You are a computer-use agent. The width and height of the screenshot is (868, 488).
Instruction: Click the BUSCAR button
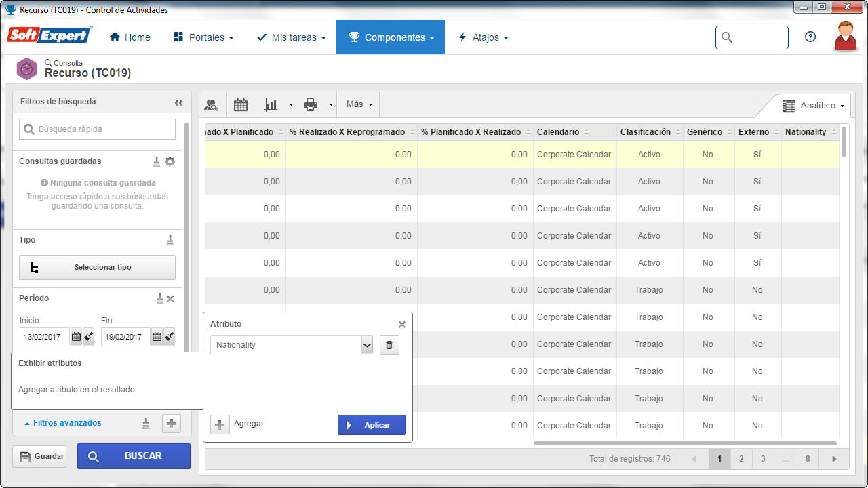[134, 456]
